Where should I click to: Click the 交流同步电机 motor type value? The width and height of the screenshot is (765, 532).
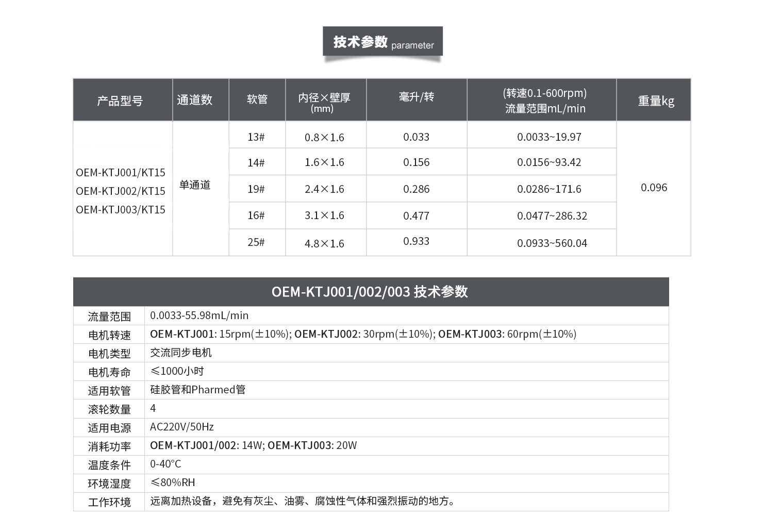click(x=181, y=353)
